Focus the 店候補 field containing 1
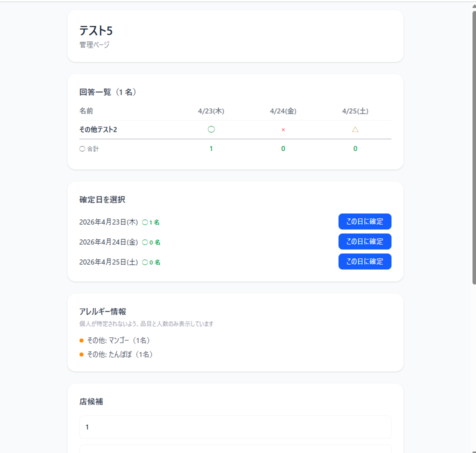Viewport: 476px width, 453px height. (x=235, y=427)
